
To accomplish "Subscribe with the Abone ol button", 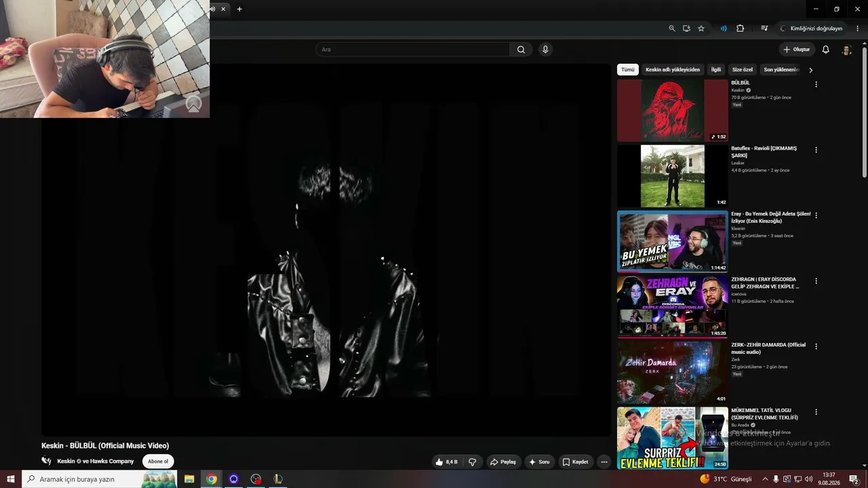I will (x=158, y=462).
